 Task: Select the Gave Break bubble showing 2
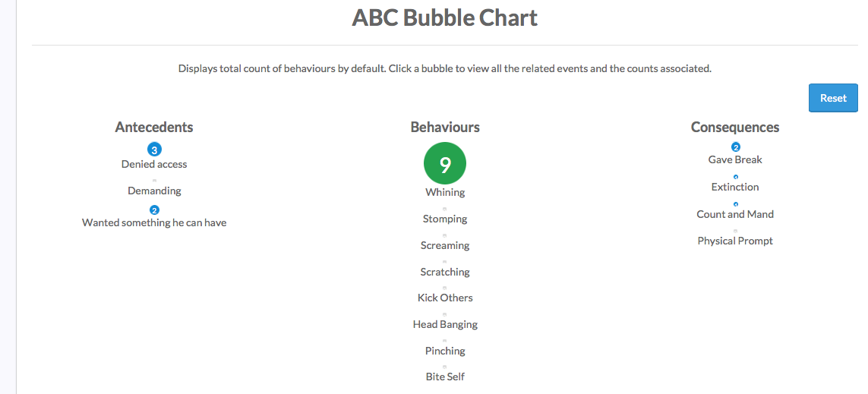click(736, 147)
